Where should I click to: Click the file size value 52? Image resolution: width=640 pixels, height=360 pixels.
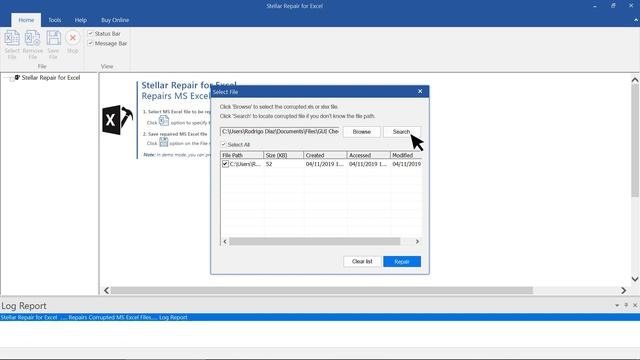tap(269, 164)
